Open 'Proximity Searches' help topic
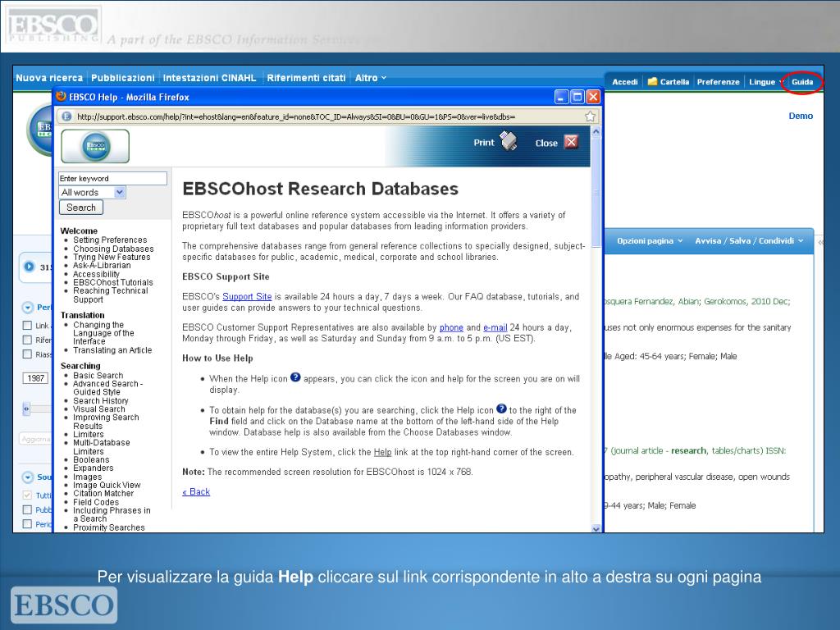Screen dimensions: 840x630 [109, 527]
